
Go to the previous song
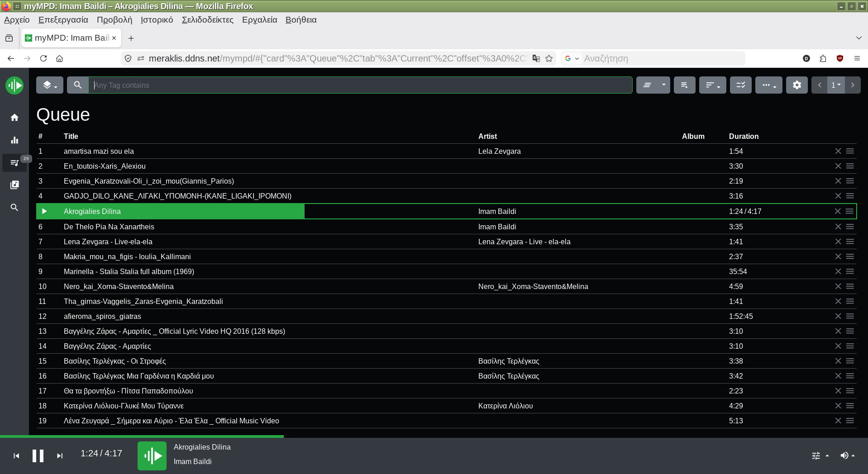[16, 456]
